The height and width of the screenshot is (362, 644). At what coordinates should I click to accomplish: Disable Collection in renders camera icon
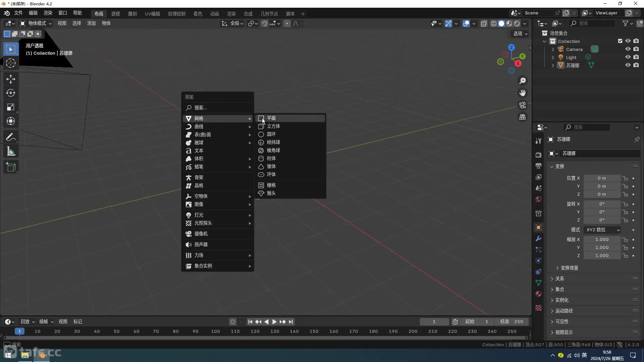pyautogui.click(x=636, y=41)
